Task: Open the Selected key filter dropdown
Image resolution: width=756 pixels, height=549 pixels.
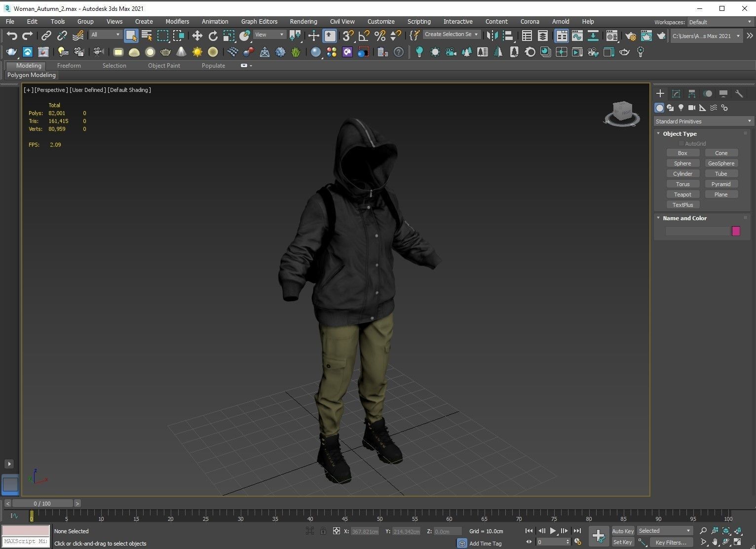Action: (x=665, y=531)
